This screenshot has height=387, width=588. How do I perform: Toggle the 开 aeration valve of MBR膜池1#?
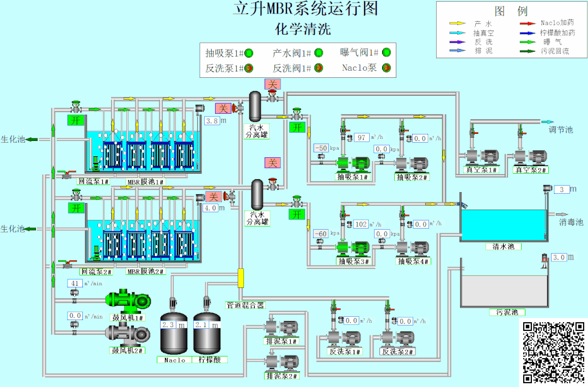pyautogui.click(x=76, y=120)
